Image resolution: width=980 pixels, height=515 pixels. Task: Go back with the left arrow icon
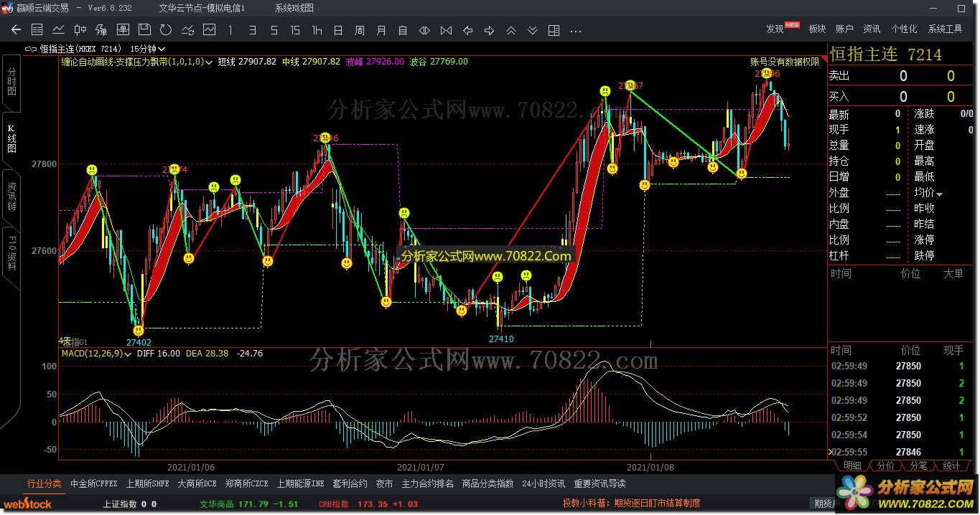tap(16, 30)
